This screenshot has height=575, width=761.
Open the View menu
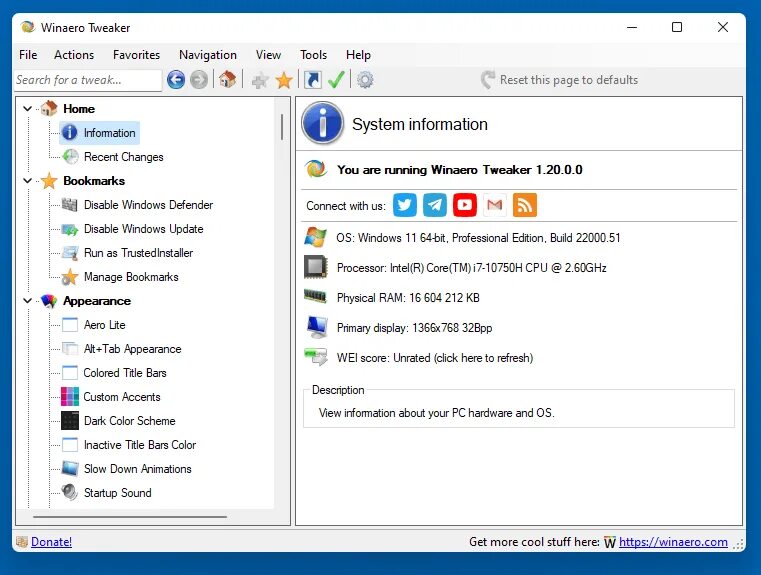[x=268, y=55]
